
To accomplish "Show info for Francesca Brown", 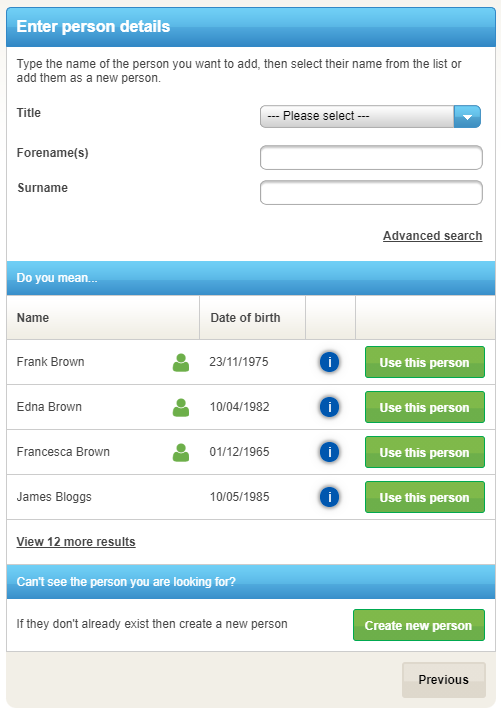I will (x=329, y=451).
